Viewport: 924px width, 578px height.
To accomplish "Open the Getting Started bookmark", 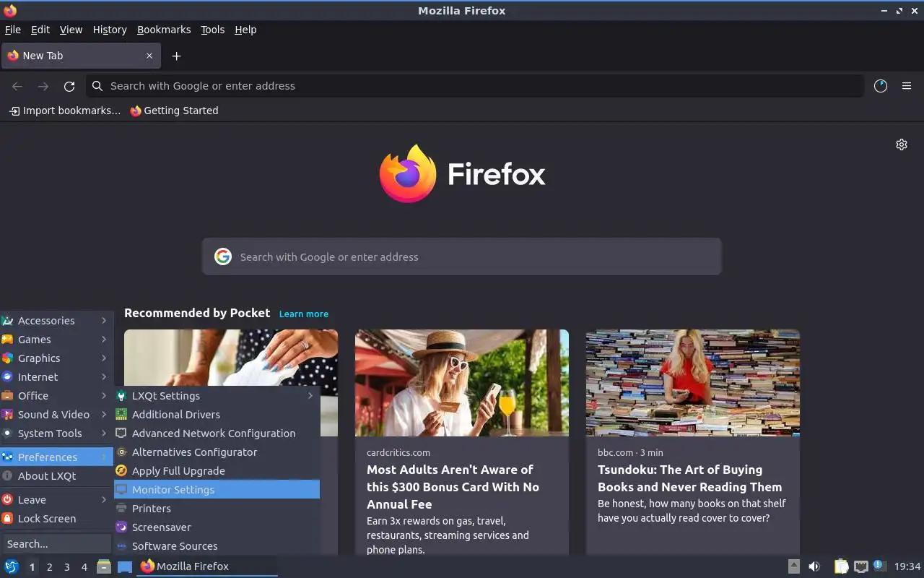I will click(174, 111).
